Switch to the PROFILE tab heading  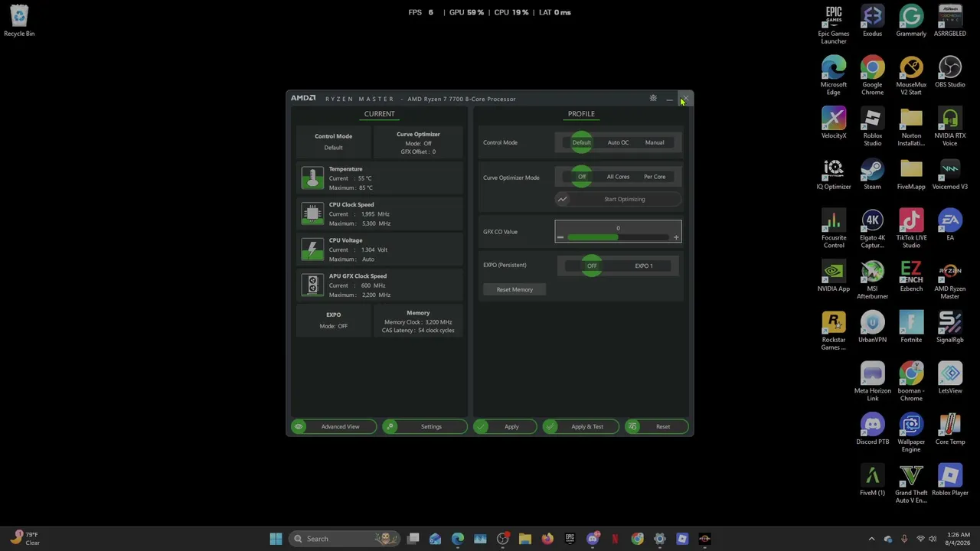(x=581, y=114)
